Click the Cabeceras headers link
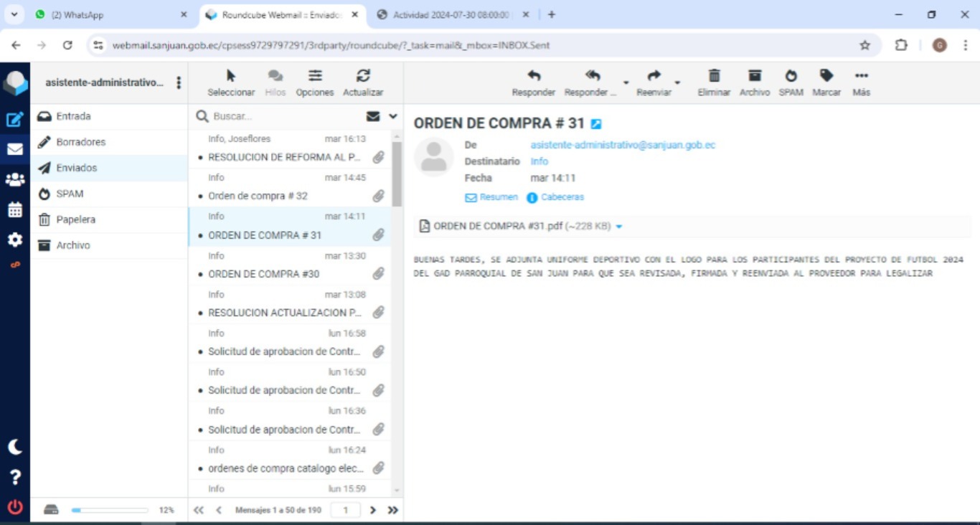Screen dimensions: 980x525 tap(562, 197)
